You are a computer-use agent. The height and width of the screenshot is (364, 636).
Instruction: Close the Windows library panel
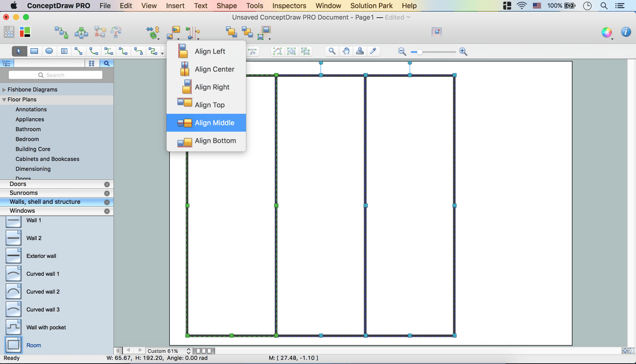coord(107,211)
